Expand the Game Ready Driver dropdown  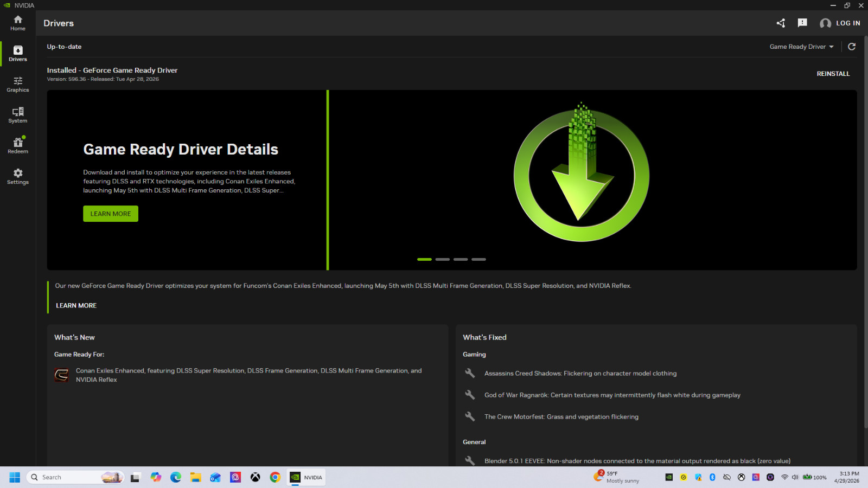click(801, 47)
